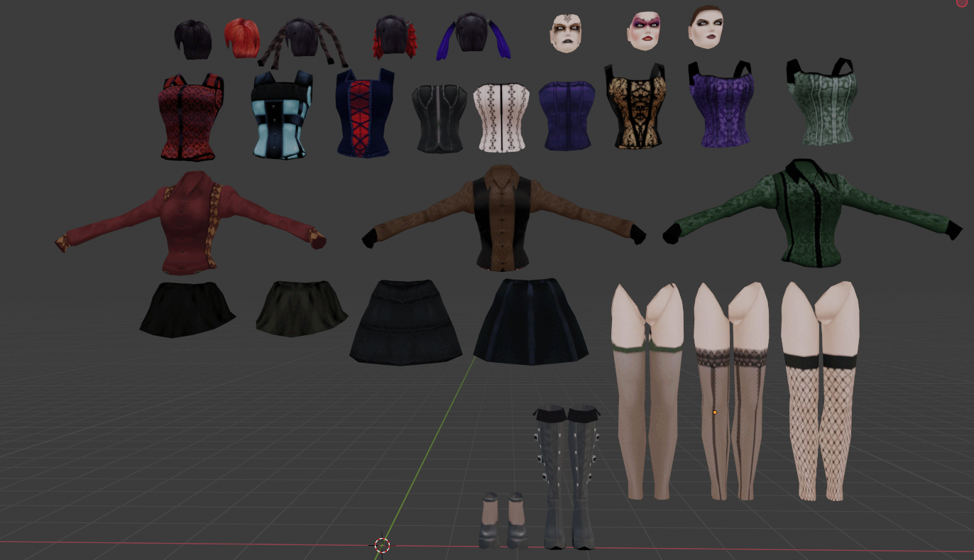Image resolution: width=974 pixels, height=560 pixels.
Task: Select the navy corset with red lacing
Action: (364, 113)
